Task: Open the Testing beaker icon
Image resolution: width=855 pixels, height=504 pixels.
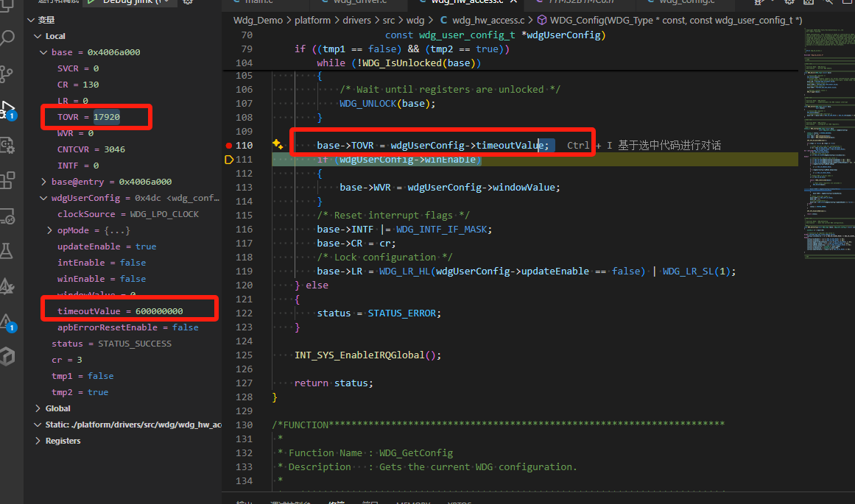Action: pos(7,251)
